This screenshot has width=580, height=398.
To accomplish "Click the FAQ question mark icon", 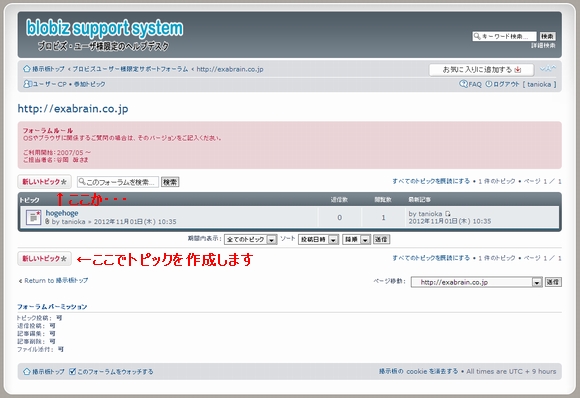I will click(x=463, y=84).
